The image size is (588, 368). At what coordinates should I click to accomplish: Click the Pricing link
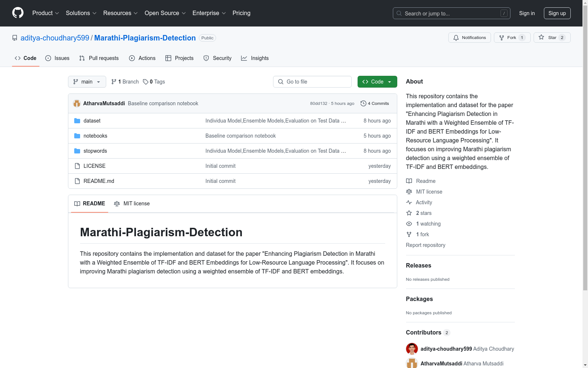point(241,13)
